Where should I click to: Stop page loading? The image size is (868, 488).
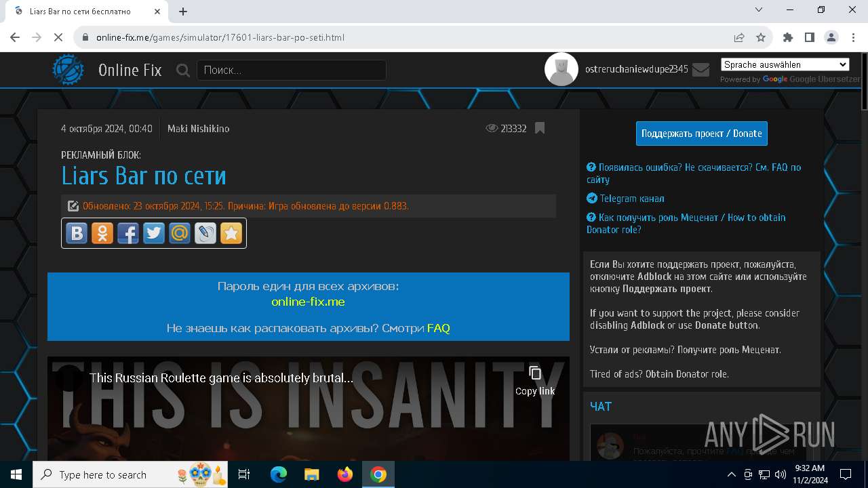(x=58, y=37)
